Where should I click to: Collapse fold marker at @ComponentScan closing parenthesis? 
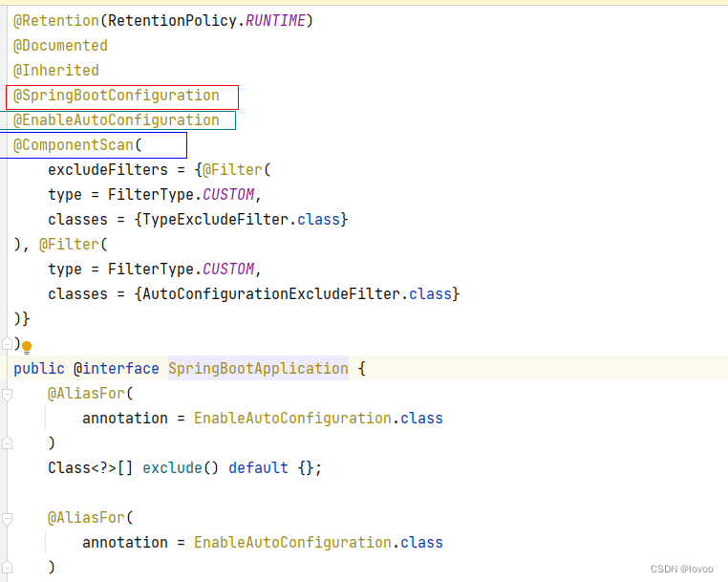[7, 344]
